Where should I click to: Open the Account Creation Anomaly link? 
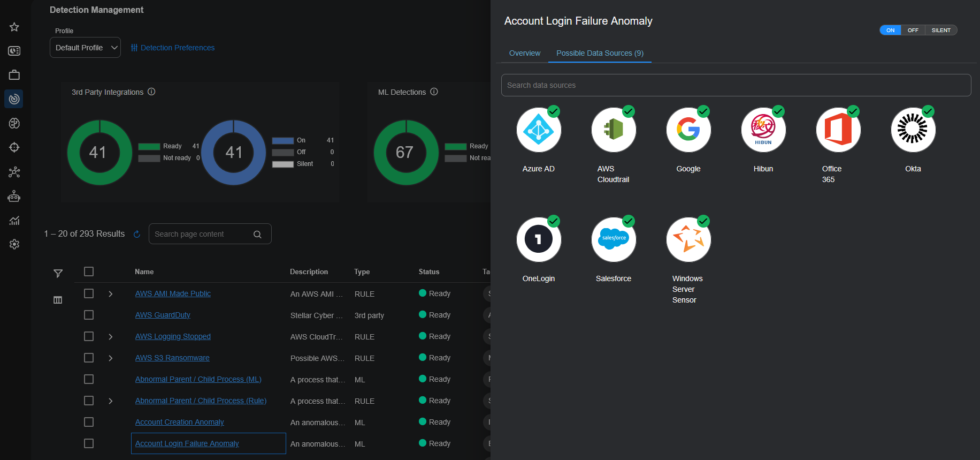tap(179, 422)
